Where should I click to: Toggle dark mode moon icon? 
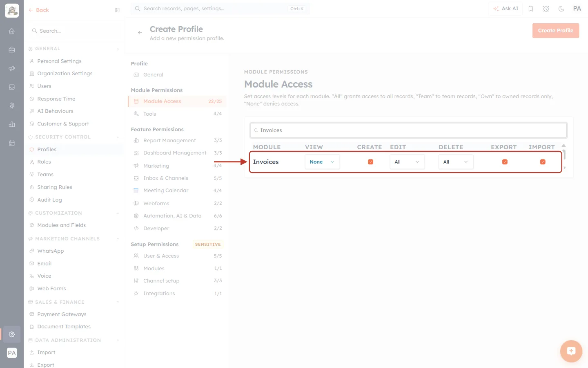[561, 9]
